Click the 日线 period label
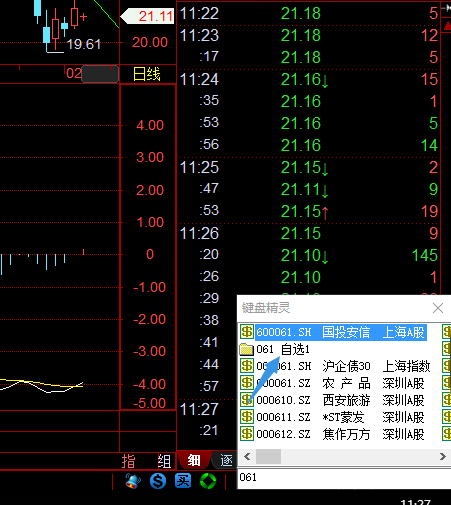 tap(147, 74)
